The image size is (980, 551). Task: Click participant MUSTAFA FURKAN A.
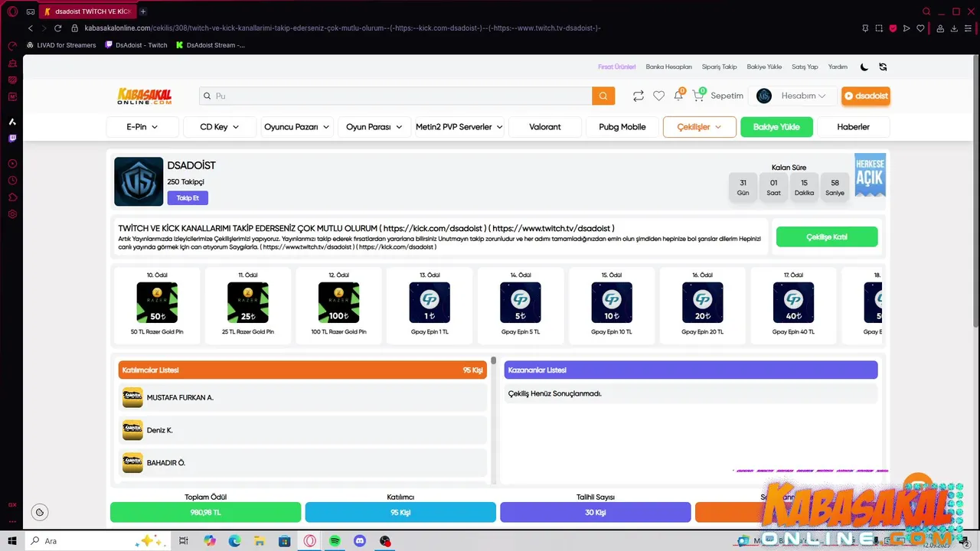click(x=302, y=398)
